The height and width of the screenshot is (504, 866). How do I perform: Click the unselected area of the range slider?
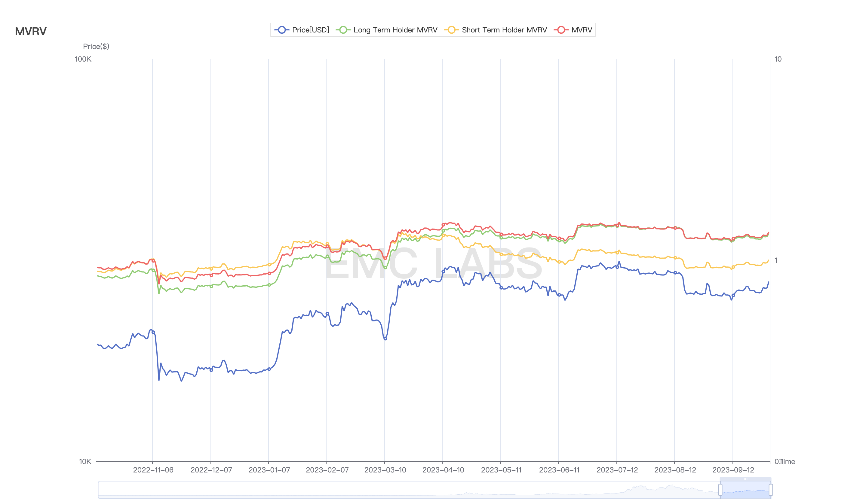[x=378, y=490]
